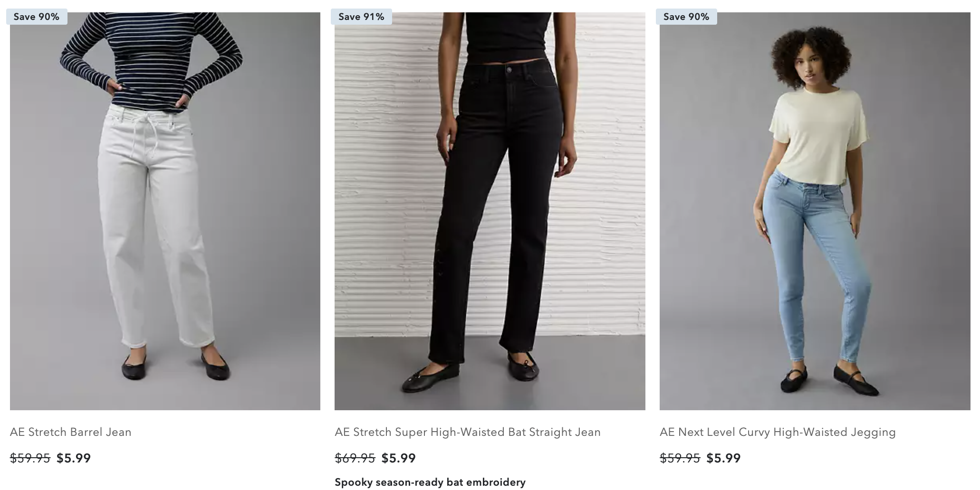Click the black ballet flats in the Bat Straight Jean photo

[x=430, y=377]
